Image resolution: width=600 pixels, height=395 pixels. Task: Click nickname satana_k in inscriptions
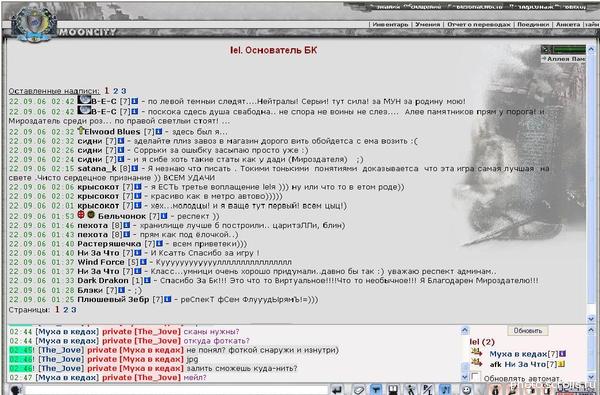[x=97, y=168]
